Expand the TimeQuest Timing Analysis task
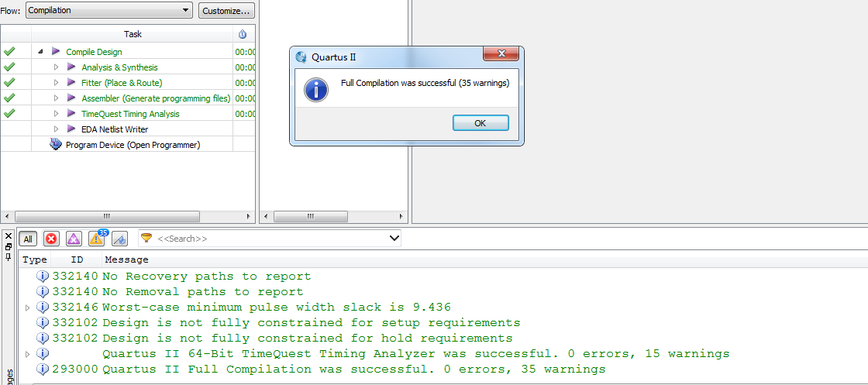Viewport: 868px width, 385px height. coord(56,113)
